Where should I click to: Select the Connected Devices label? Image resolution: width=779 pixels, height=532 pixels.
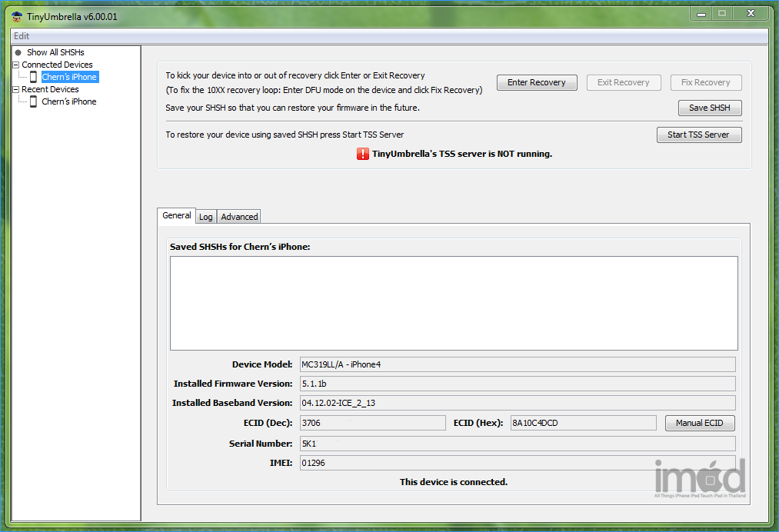[57, 65]
